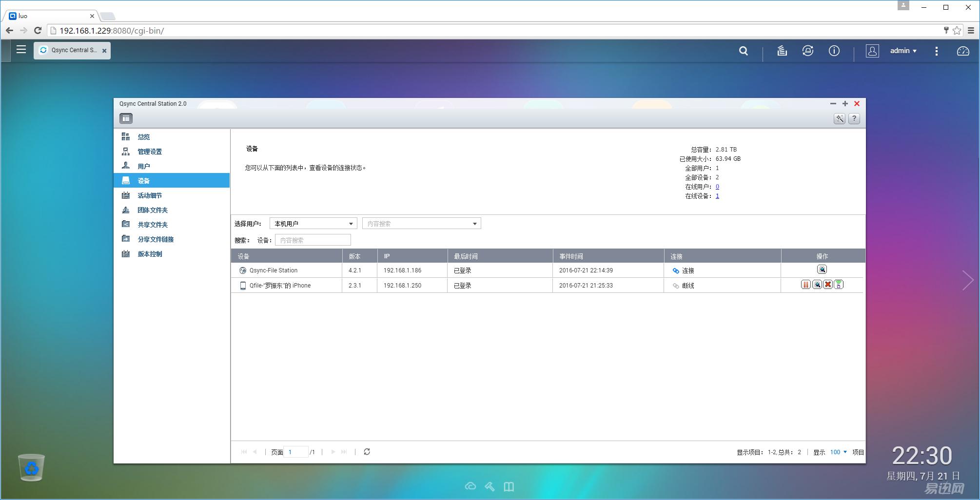
Task: Expand the 选择用户 本机用户 dropdown
Action: pos(313,224)
